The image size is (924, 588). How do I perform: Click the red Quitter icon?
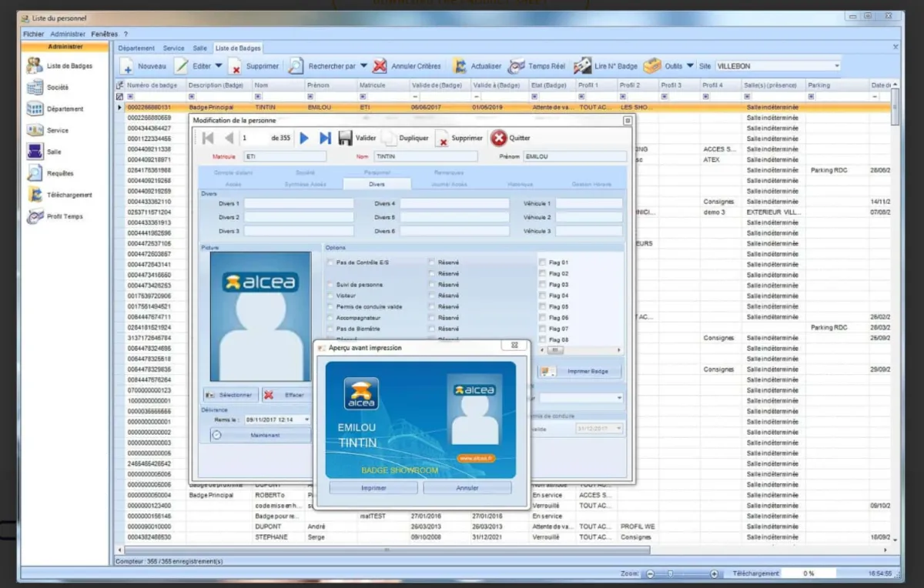[499, 138]
